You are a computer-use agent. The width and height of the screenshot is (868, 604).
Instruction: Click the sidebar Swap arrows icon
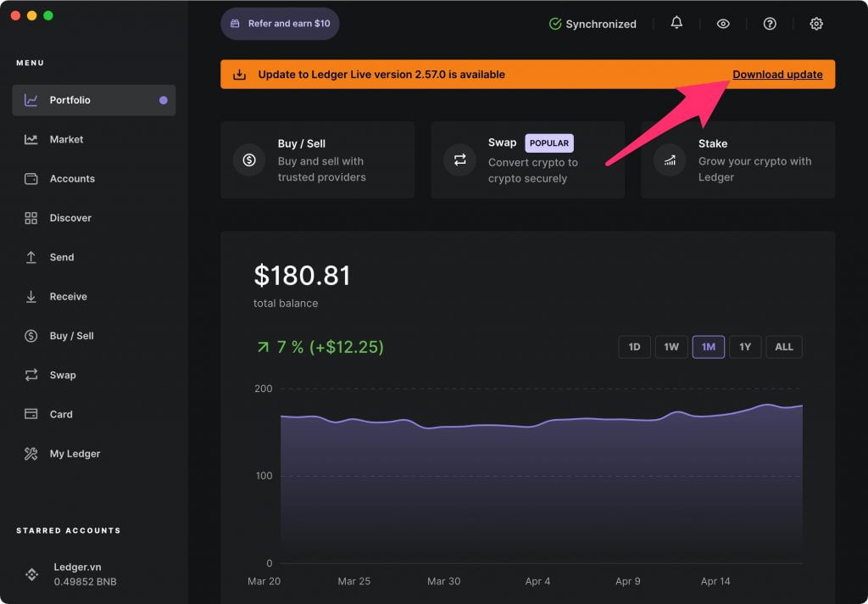coord(31,375)
